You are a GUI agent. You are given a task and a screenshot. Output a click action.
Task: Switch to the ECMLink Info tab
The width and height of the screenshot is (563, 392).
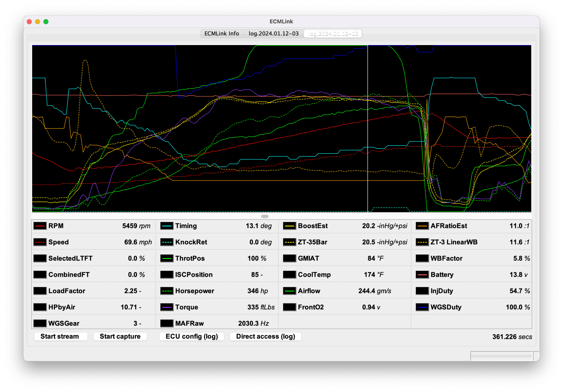pyautogui.click(x=222, y=34)
